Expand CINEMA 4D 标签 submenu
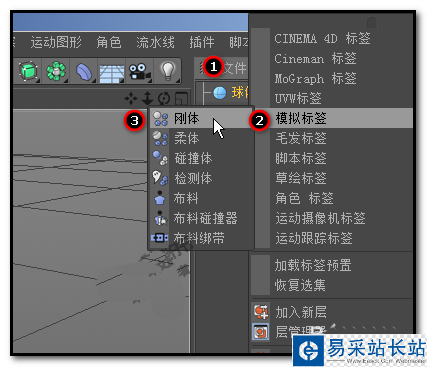The width and height of the screenshot is (427, 367). [332, 38]
